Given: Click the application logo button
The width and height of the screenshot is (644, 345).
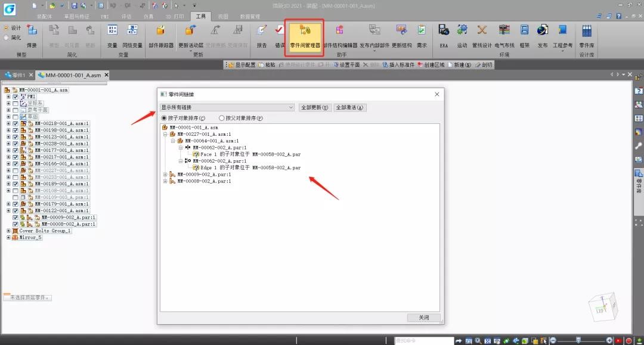Looking at the screenshot, I should coord(9,9).
